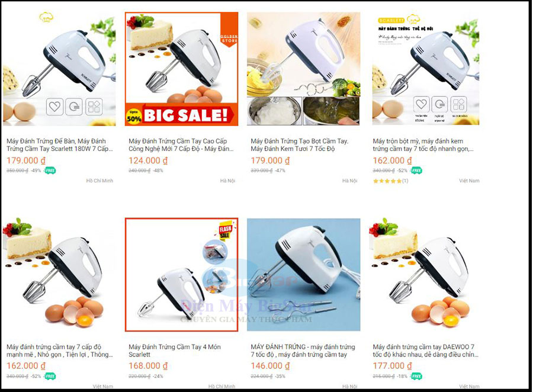Click the Flash Sale badge on the 4 Món Scarlett image

pyautogui.click(x=225, y=232)
